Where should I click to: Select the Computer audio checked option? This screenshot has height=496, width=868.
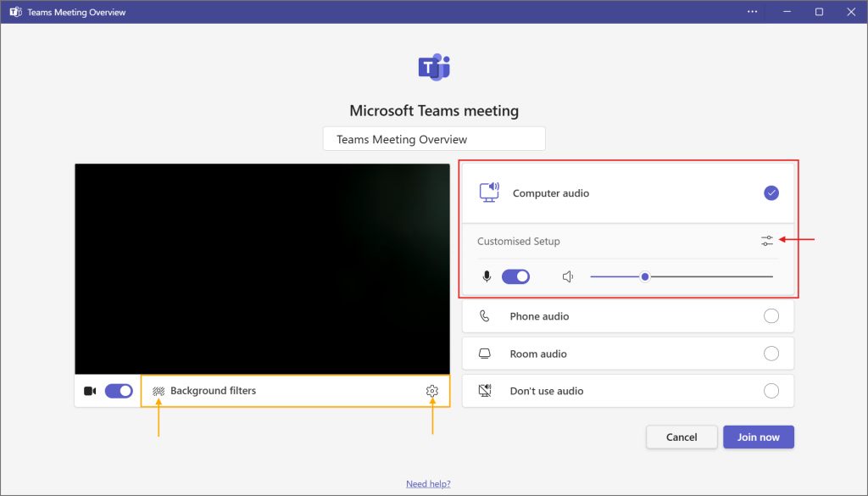point(771,192)
